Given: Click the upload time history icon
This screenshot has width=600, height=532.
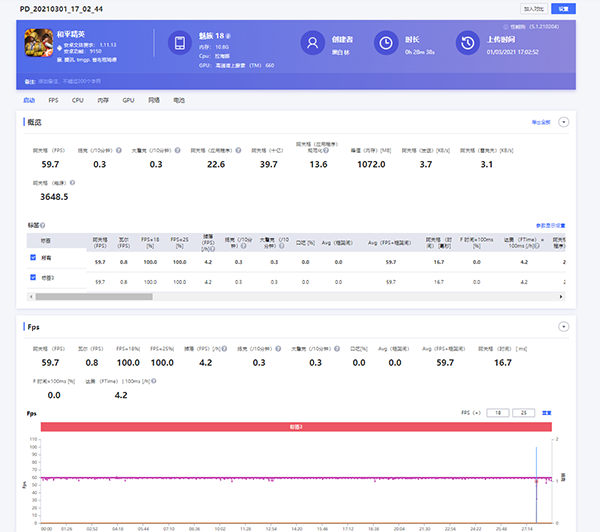Looking at the screenshot, I should point(467,44).
